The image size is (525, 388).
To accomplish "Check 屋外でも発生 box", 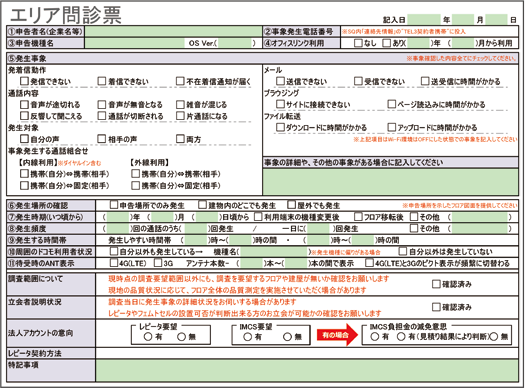I will (291, 205).
